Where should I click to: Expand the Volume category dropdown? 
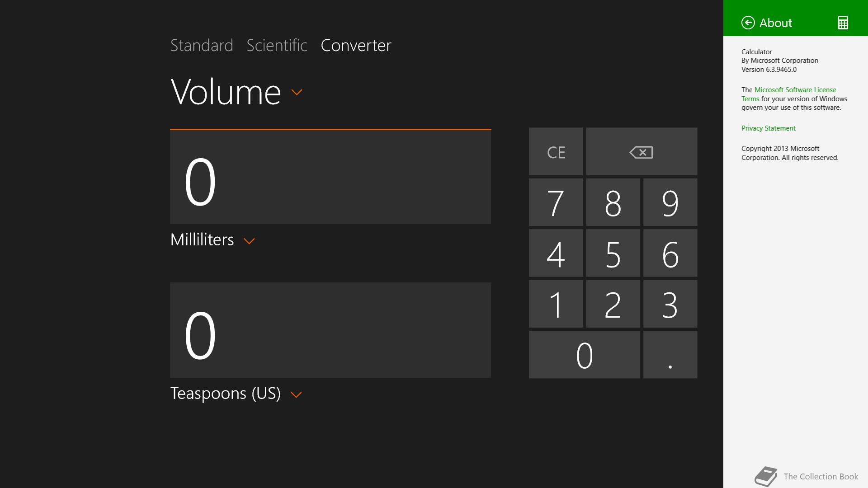tap(297, 92)
